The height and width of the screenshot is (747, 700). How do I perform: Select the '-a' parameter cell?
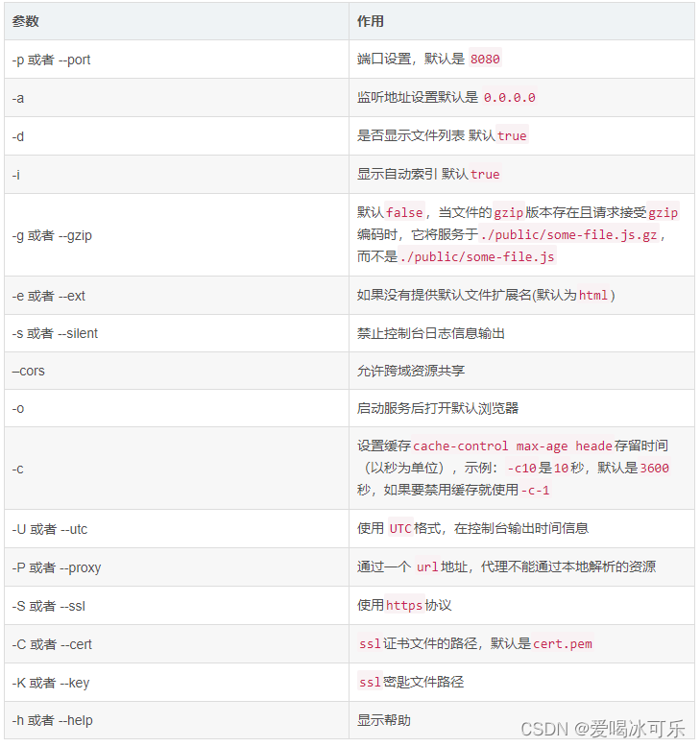coord(177,98)
